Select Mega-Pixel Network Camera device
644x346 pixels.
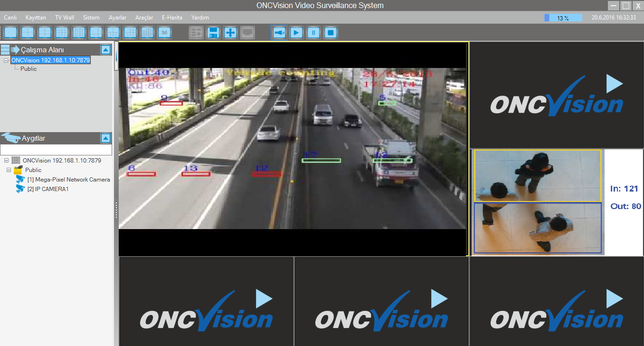(x=68, y=180)
